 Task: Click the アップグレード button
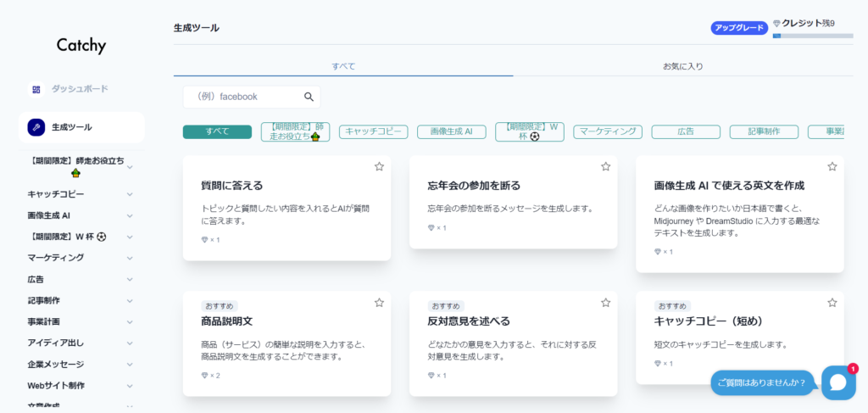pyautogui.click(x=739, y=28)
